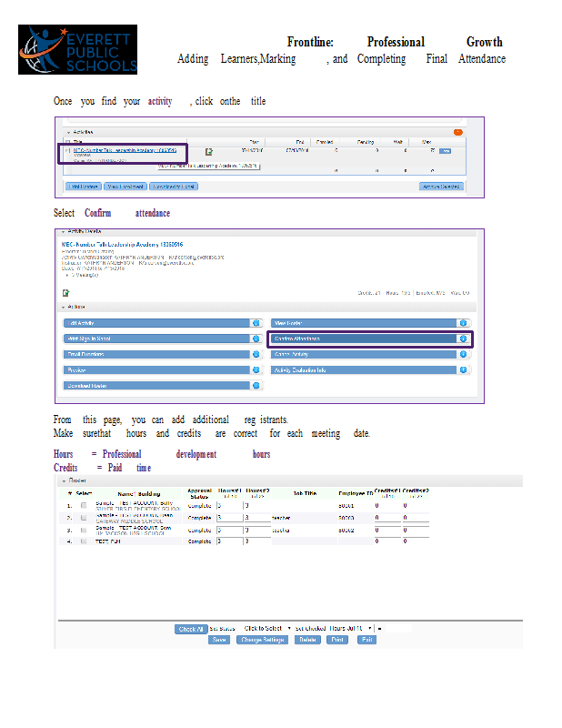This screenshot has height=728, width=562.
Task: Click the Hours#1 field in roster row 1
Action: click(230, 506)
